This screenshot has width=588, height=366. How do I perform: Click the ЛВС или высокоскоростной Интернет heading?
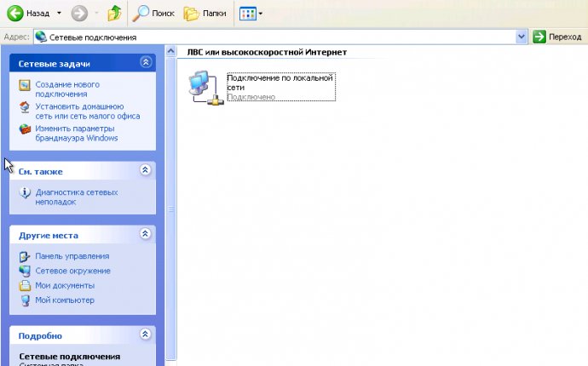[x=267, y=52]
